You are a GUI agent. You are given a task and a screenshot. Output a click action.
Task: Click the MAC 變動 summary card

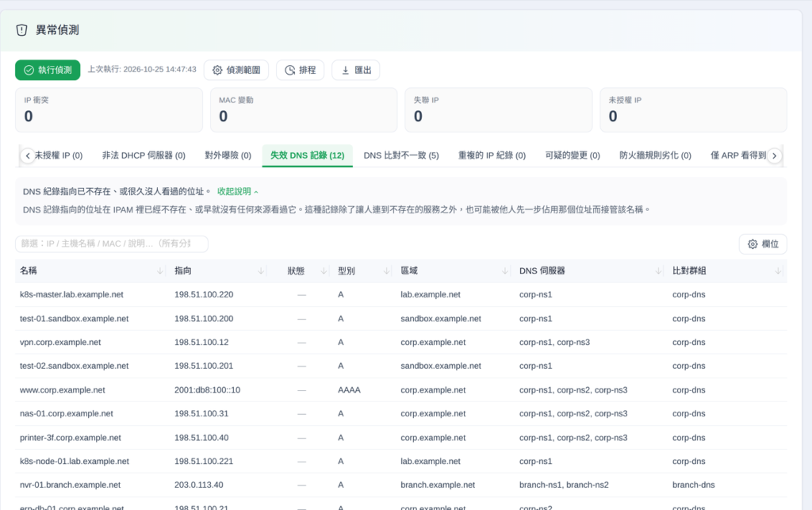point(304,109)
